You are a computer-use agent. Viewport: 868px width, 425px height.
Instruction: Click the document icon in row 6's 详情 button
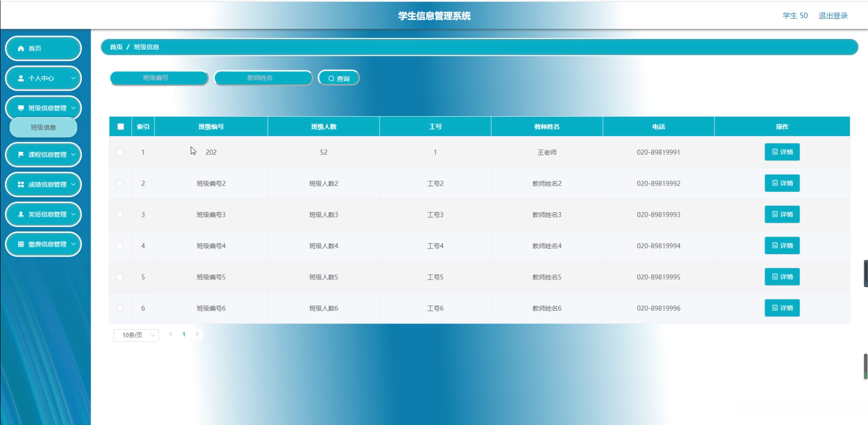click(775, 308)
